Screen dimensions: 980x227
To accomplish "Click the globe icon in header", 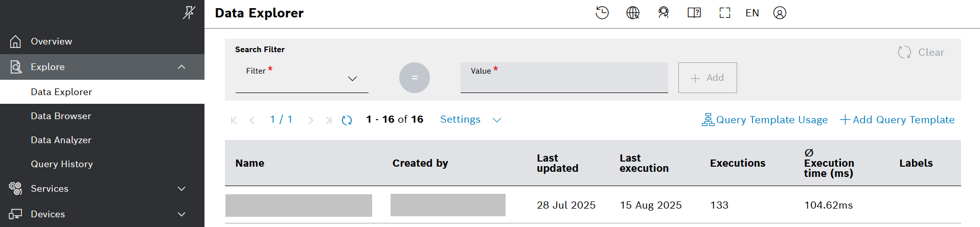I will [633, 13].
